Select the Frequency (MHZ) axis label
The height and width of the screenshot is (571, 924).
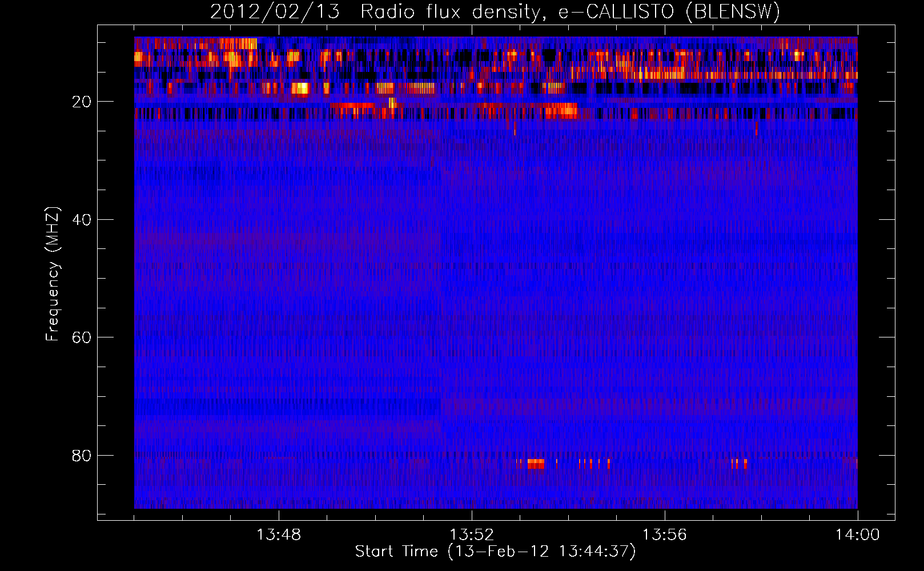click(x=53, y=275)
